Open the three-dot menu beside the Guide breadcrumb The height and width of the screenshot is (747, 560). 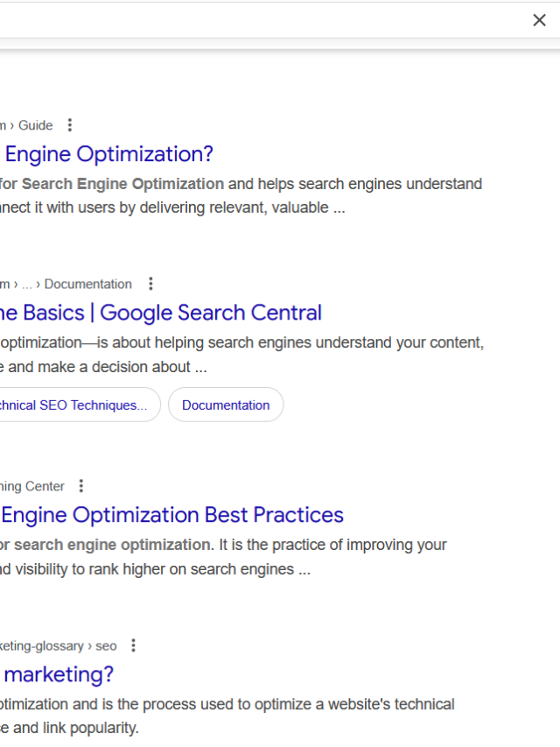click(x=70, y=125)
